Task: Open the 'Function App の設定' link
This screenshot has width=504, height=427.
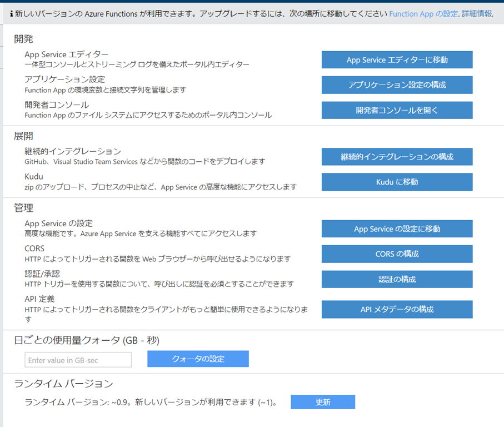Action: [x=423, y=14]
